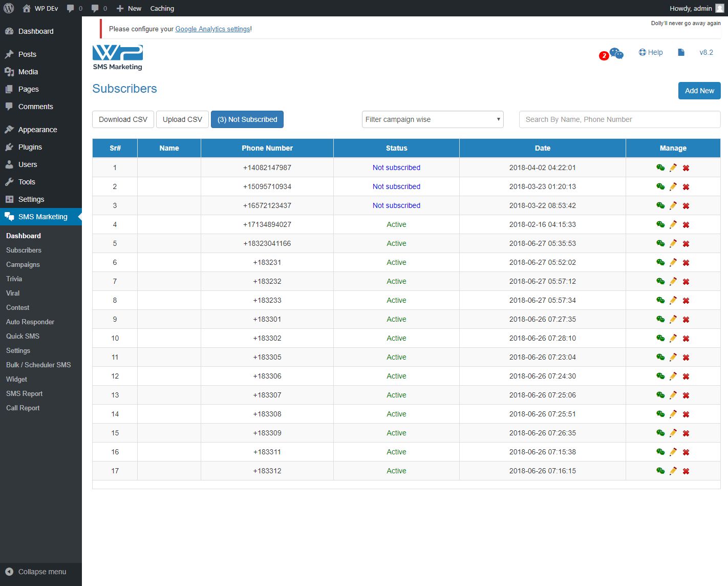Open the Trivia submenu item
The width and height of the screenshot is (728, 586).
tap(14, 279)
